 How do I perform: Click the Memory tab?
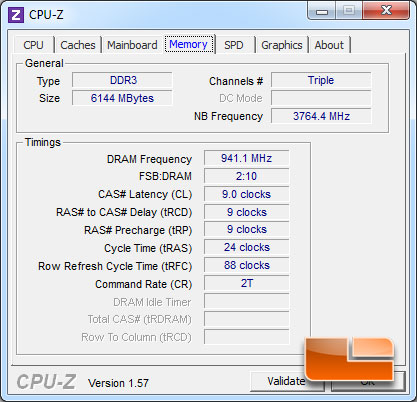point(188,44)
